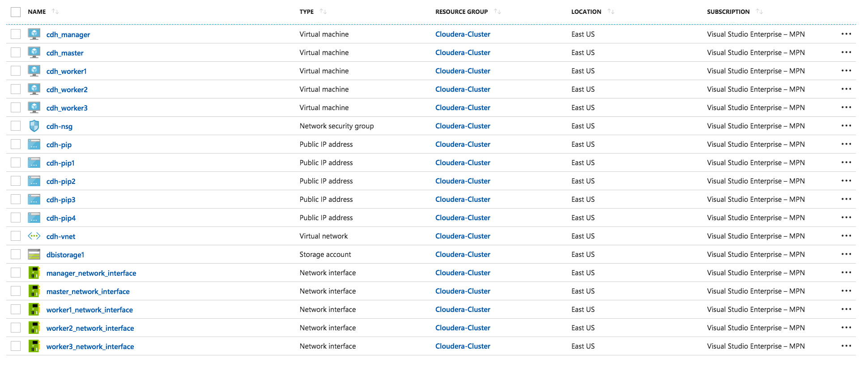Screen dimensions: 868x367
Task: Click the storage account icon for dbistorage1
Action: [x=34, y=254]
